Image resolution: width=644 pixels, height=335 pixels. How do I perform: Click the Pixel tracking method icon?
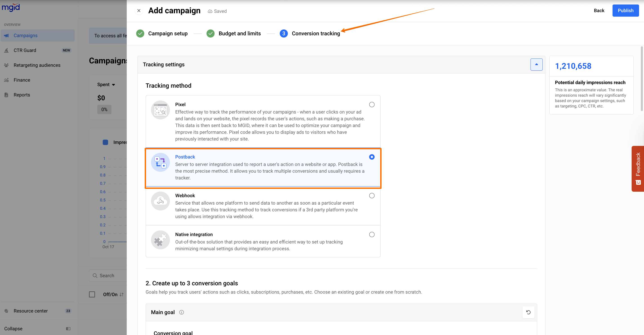coord(160,110)
